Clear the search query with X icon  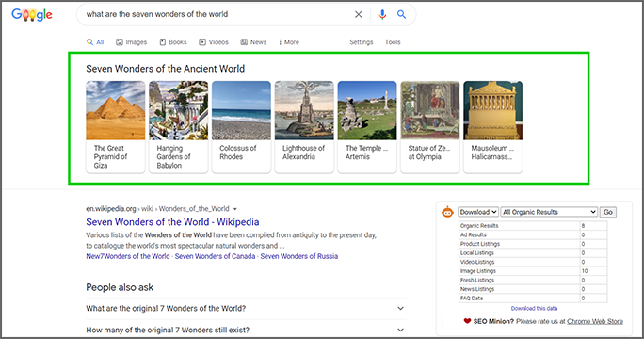[x=359, y=14]
